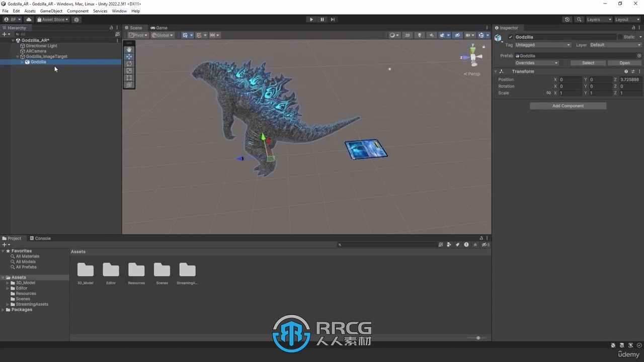Open search by label in Project panel
Screen dimensions: 644x362
(x=457, y=245)
